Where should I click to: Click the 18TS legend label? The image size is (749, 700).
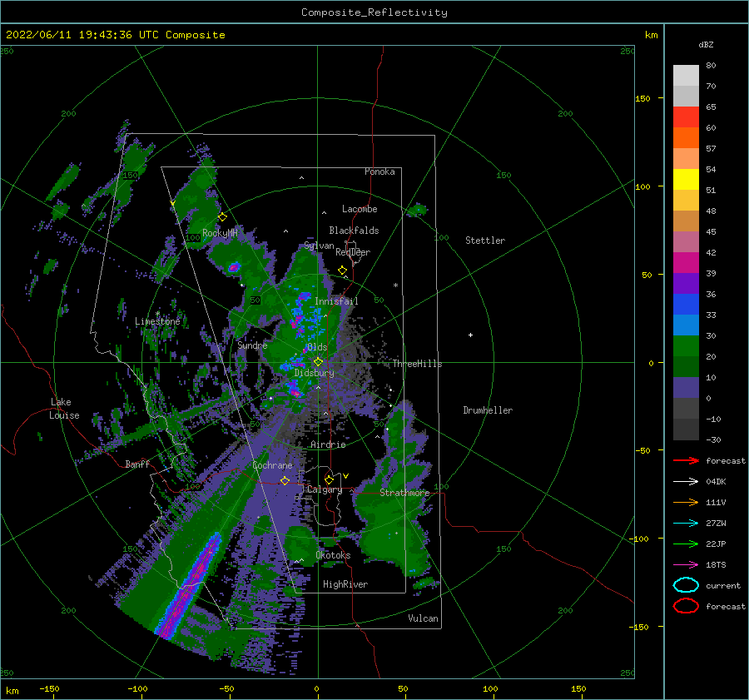[x=716, y=565]
